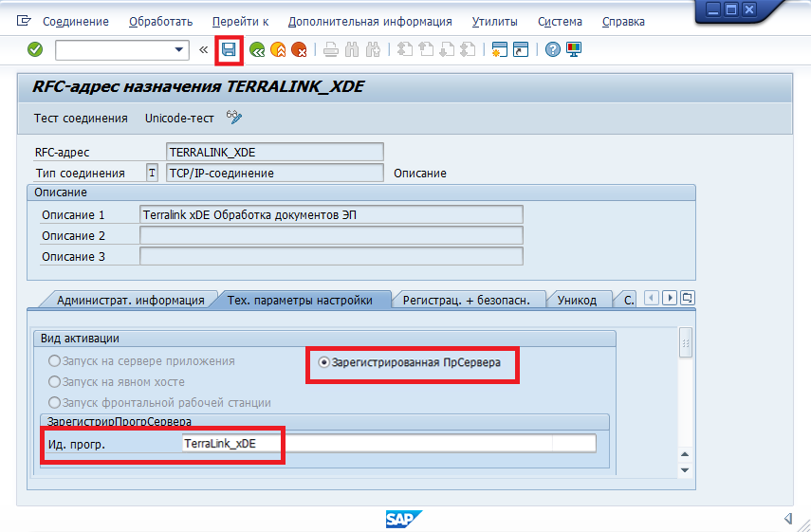This screenshot has height=532, width=811.
Task: Click the Тест соединения button
Action: 81,118
